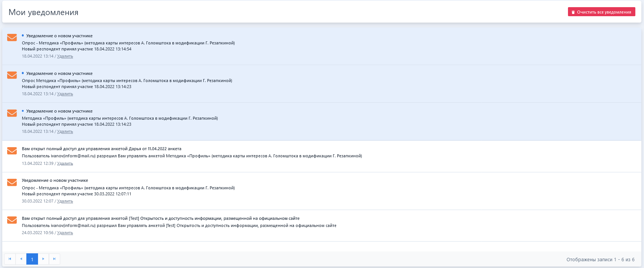Go to next page of notifications
644x268 pixels.
[x=43, y=259]
